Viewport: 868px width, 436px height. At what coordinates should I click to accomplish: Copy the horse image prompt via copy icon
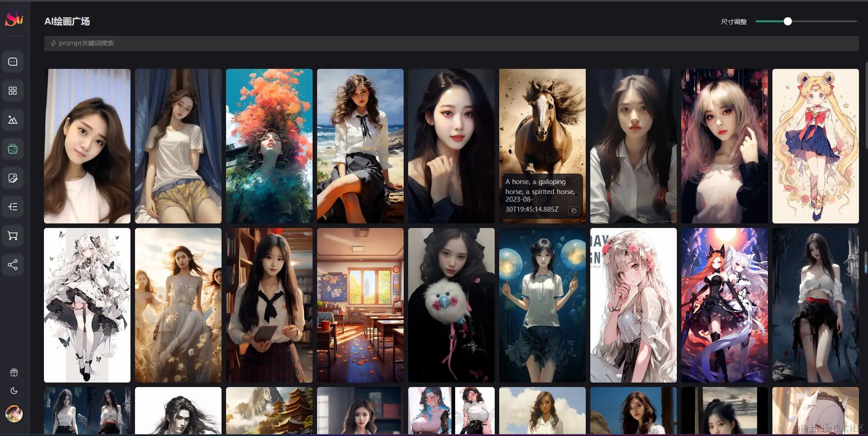click(574, 211)
